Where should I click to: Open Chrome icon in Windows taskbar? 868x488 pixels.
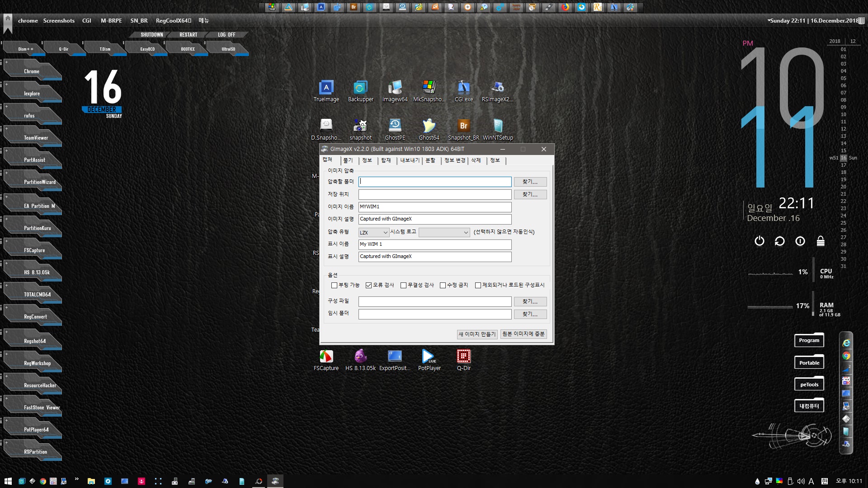[x=42, y=481]
